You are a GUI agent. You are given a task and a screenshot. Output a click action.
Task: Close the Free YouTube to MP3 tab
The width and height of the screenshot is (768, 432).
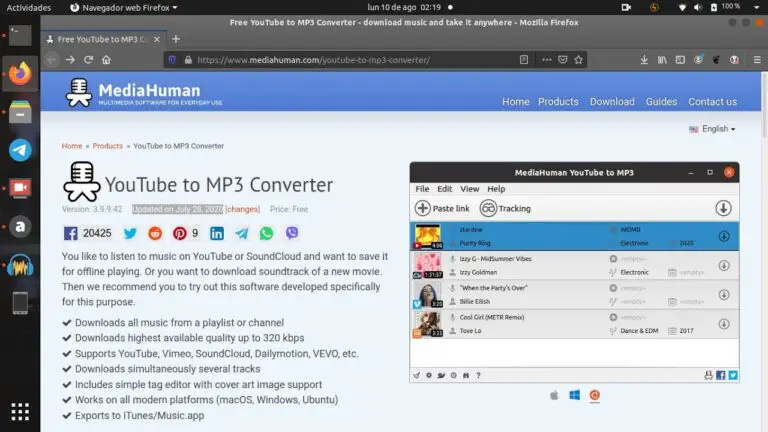click(157, 39)
